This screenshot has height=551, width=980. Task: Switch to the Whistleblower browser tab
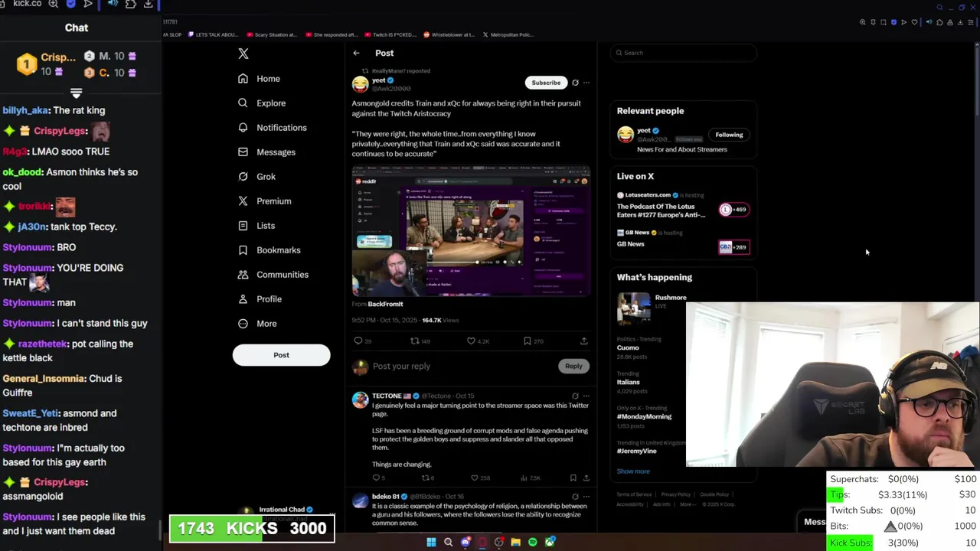click(449, 34)
